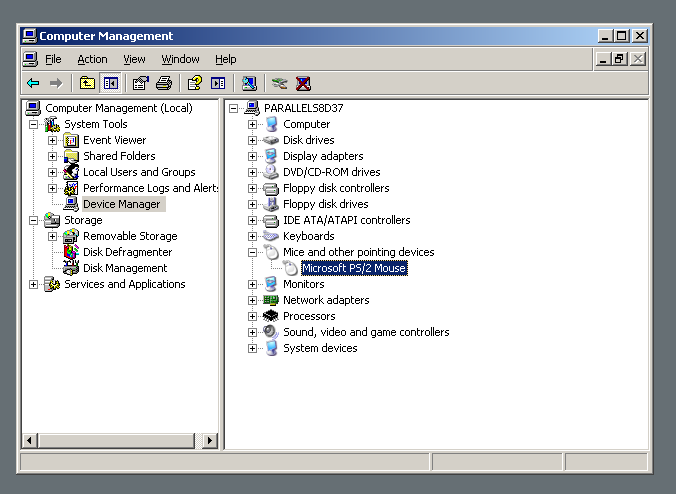Click left pane scroll right arrow
Screen dimensions: 676x494
point(210,441)
